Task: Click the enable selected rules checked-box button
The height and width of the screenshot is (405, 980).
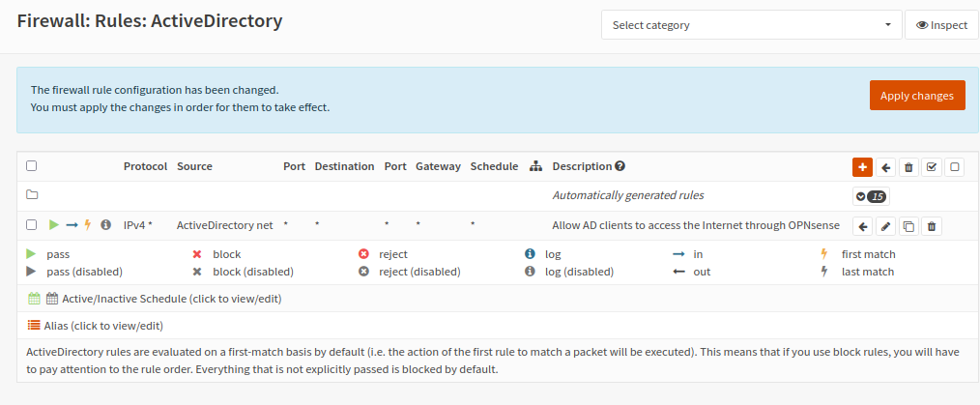Action: coord(932,166)
